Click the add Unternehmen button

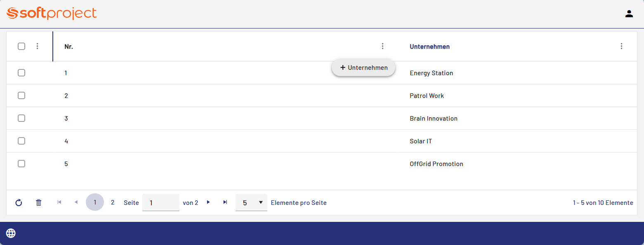pos(363,68)
